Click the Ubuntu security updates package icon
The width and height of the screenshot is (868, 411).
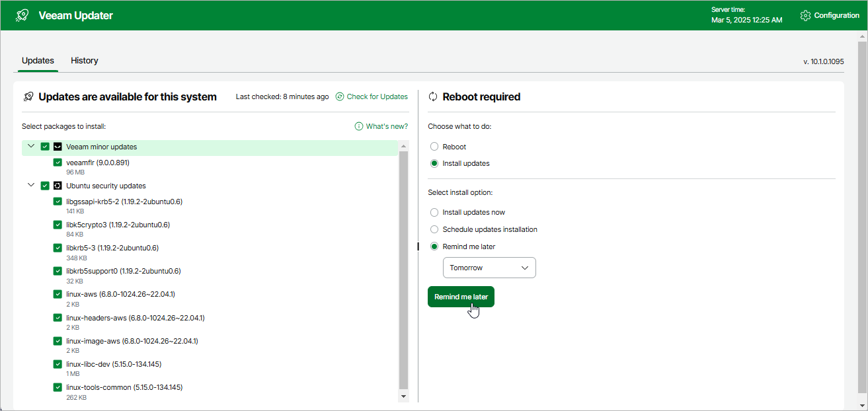pos(58,186)
